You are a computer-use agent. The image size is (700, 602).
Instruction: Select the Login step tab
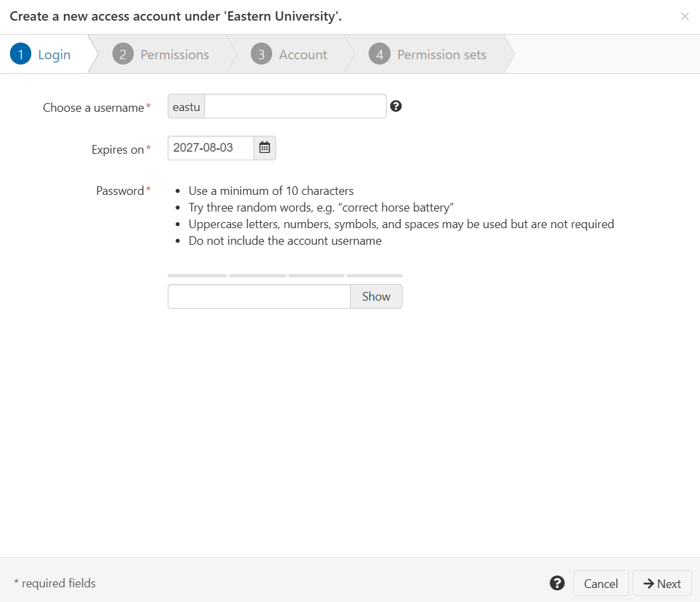click(44, 55)
